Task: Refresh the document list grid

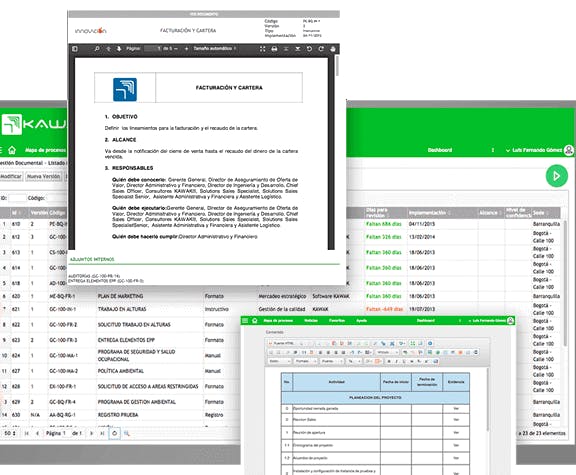Action: [x=115, y=433]
